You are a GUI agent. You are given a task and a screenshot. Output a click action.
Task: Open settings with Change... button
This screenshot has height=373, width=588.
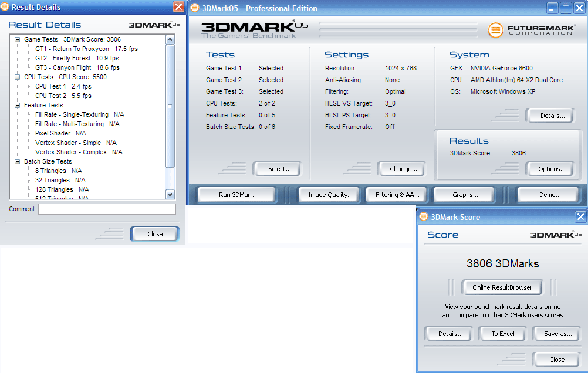[401, 169]
